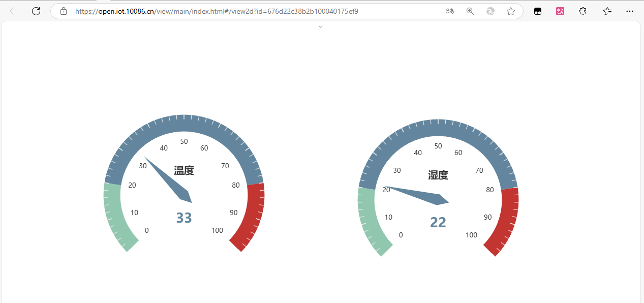Open the Extensions puzzle-piece icon
Viewport: 644px width, 303px height.
click(x=583, y=11)
